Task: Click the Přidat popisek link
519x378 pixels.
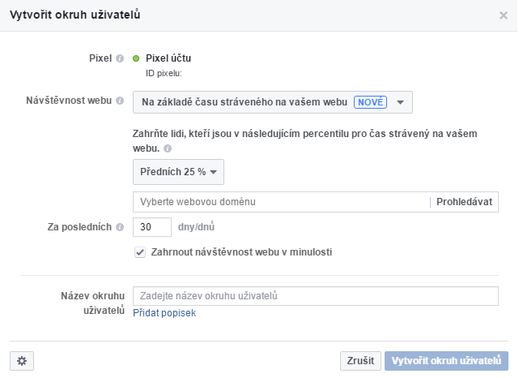Action: 164,313
